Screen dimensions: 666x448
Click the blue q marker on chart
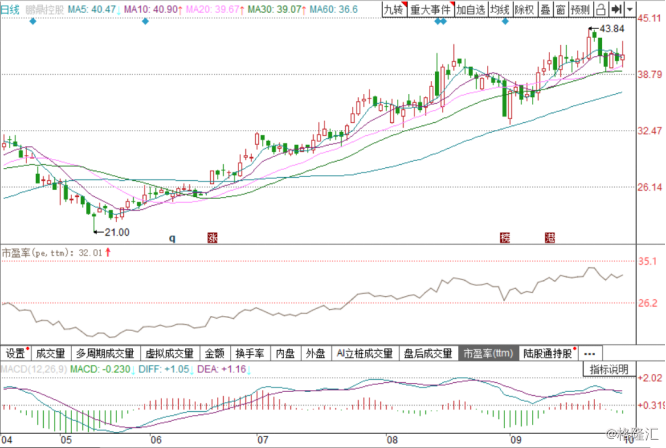click(172, 238)
